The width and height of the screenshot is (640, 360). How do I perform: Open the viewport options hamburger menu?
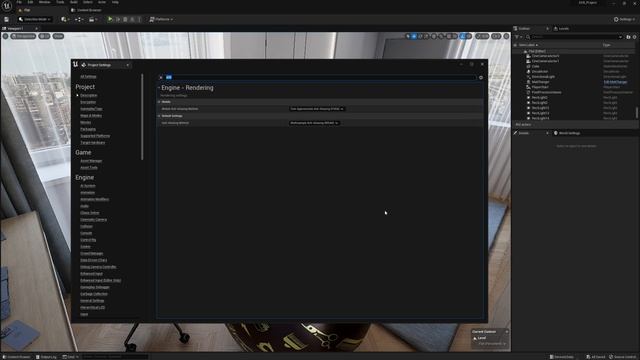pyautogui.click(x=5, y=36)
